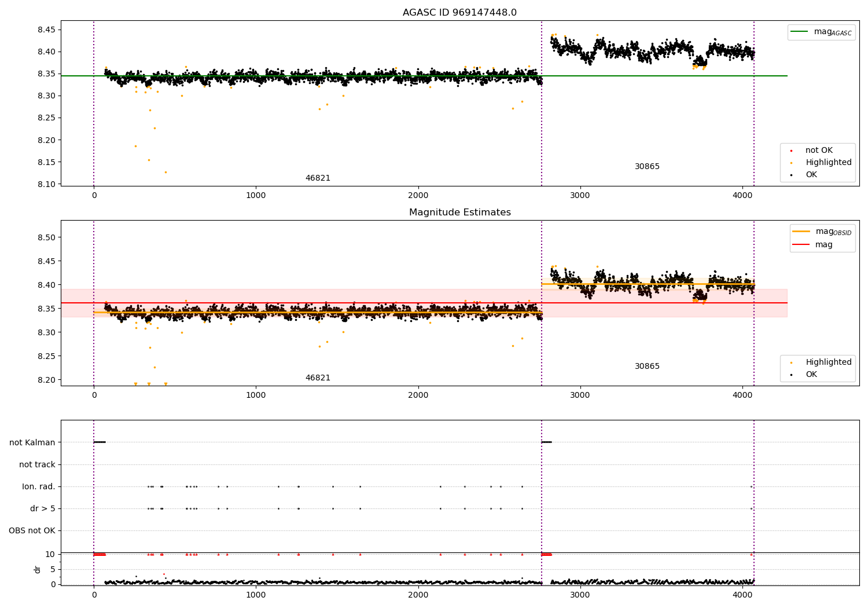The height and width of the screenshot is (608, 868).
Task: Click 'Highlighted' in the Magnitude Estimates legend
Action: coord(829,362)
